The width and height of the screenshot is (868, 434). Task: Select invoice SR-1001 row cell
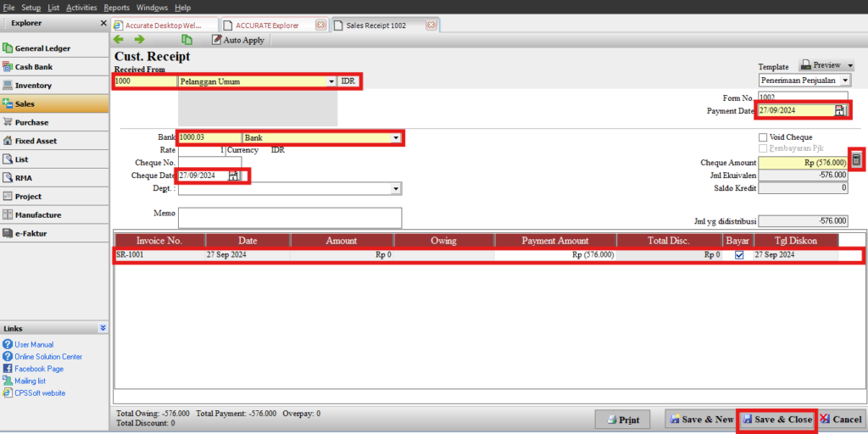click(x=159, y=255)
